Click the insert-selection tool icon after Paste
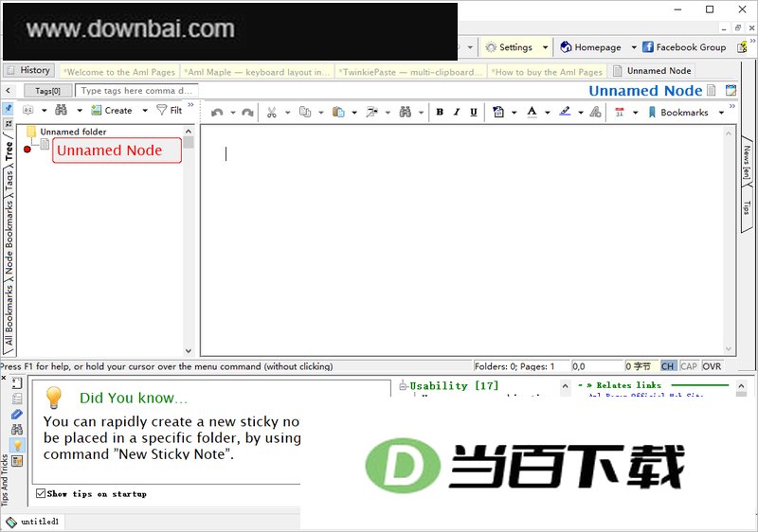Viewport: 758px width, 532px height. pyautogui.click(x=371, y=112)
